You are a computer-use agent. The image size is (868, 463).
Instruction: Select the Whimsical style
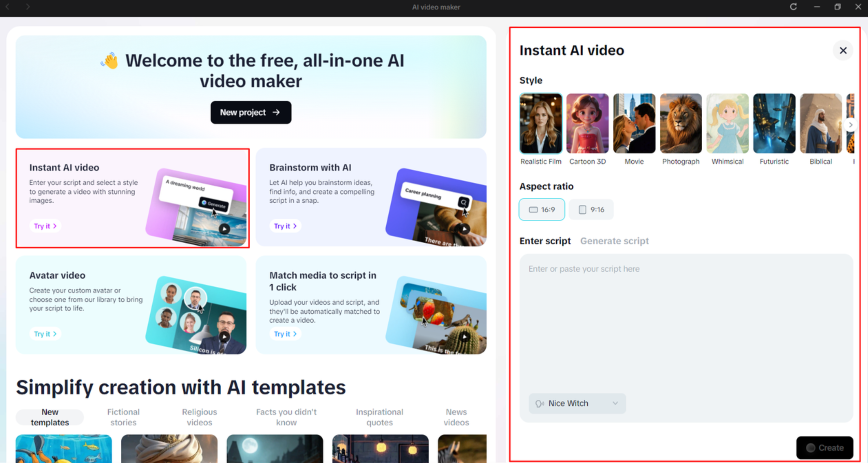(727, 123)
